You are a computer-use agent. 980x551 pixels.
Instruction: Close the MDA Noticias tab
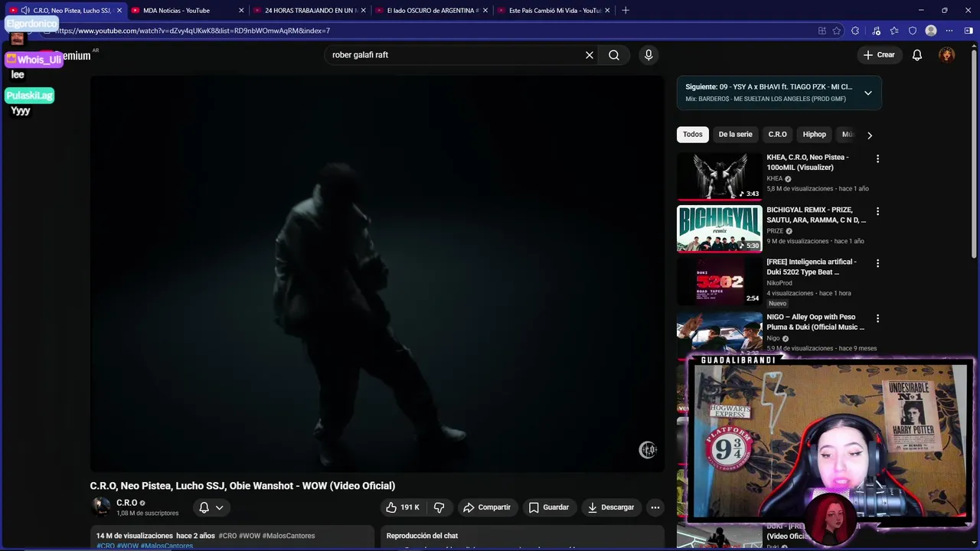241,11
